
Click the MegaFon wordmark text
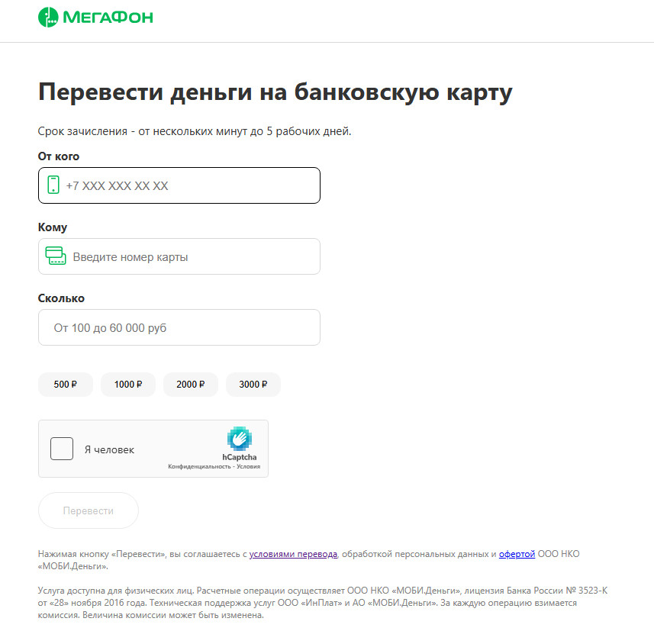tap(107, 17)
